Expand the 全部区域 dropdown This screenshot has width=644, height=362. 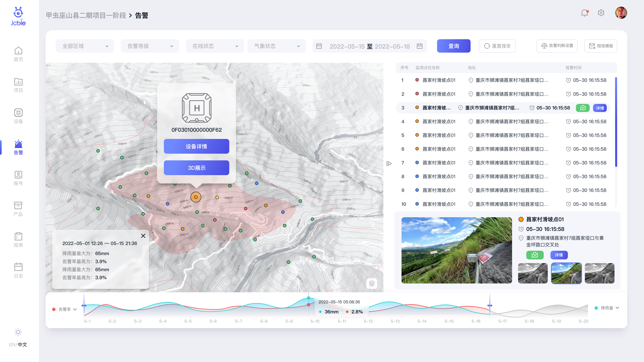click(x=85, y=46)
